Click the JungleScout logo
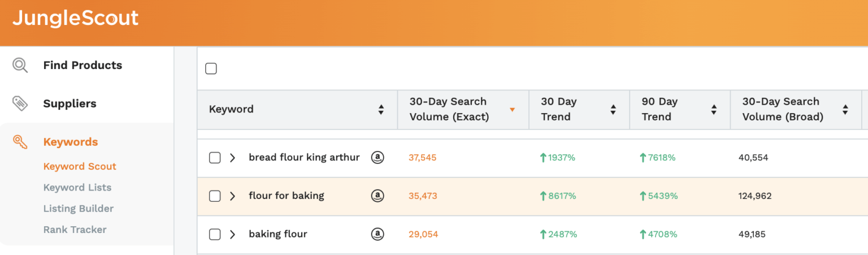This screenshot has width=868, height=255. click(x=75, y=18)
